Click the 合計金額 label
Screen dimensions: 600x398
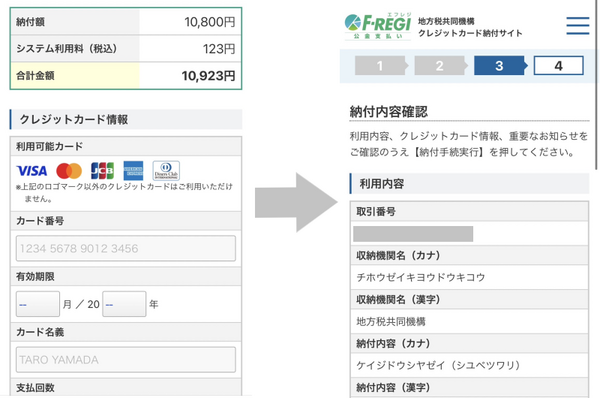[x=35, y=76]
